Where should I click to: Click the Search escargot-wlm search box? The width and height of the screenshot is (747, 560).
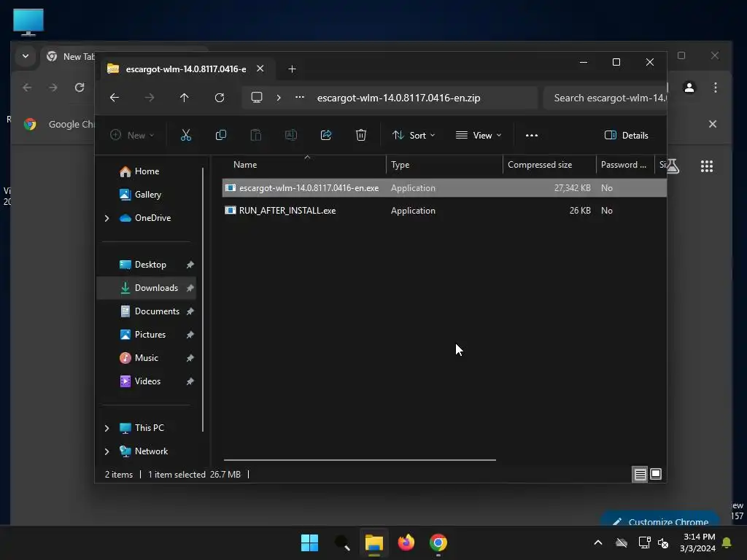(605, 98)
